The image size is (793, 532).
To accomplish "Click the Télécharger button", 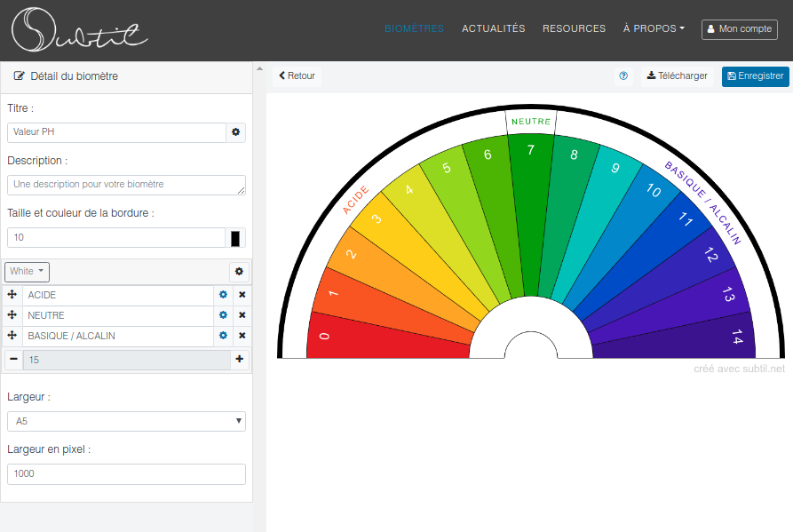I will point(678,76).
